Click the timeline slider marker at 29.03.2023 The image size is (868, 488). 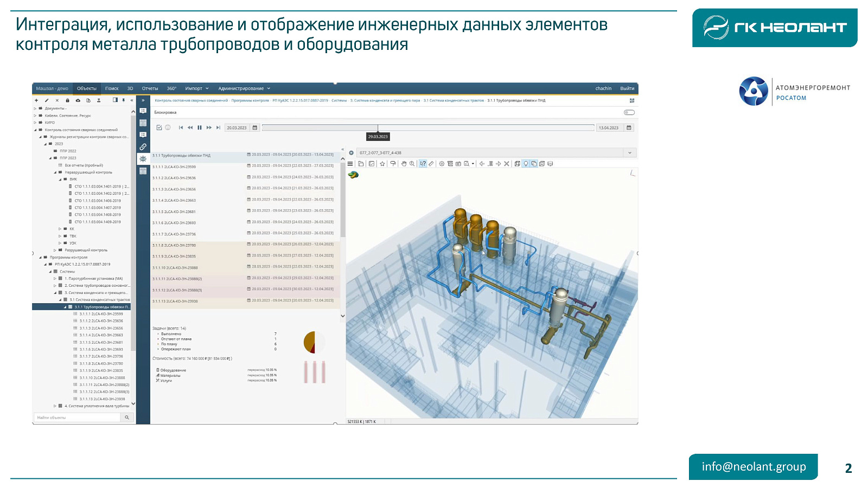click(378, 129)
